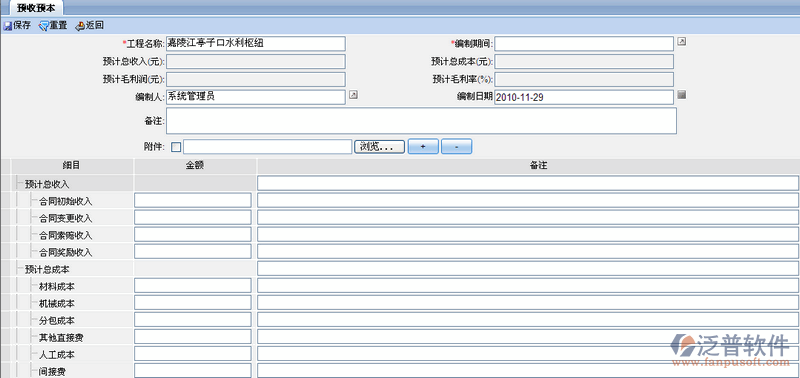This screenshot has height=378, width=800.
Task: Click the 金额 column header
Action: (195, 166)
